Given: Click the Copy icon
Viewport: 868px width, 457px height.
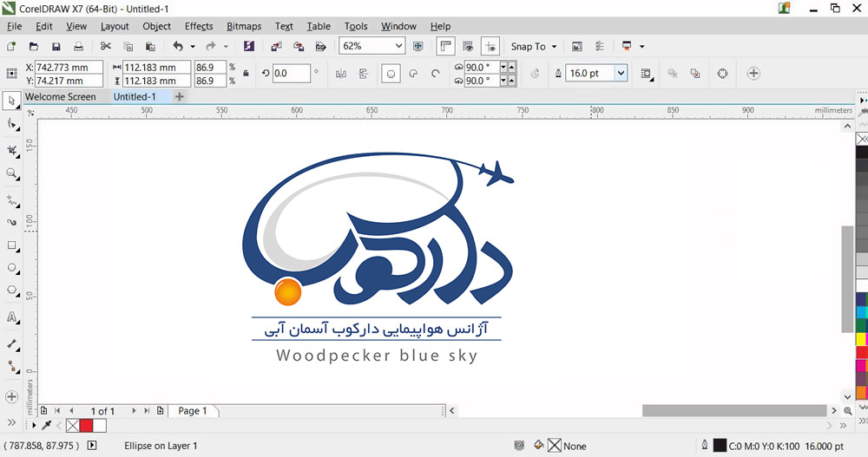Looking at the screenshot, I should point(128,47).
